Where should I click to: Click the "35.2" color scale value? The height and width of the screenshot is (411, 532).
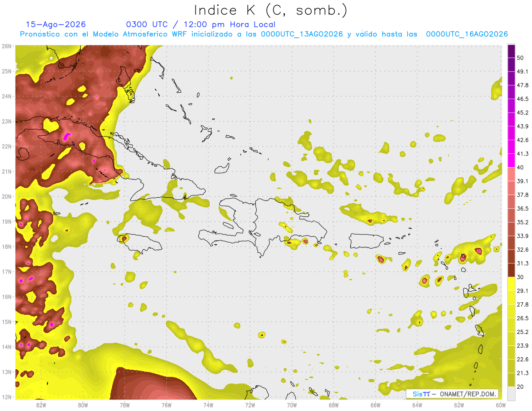(522, 222)
